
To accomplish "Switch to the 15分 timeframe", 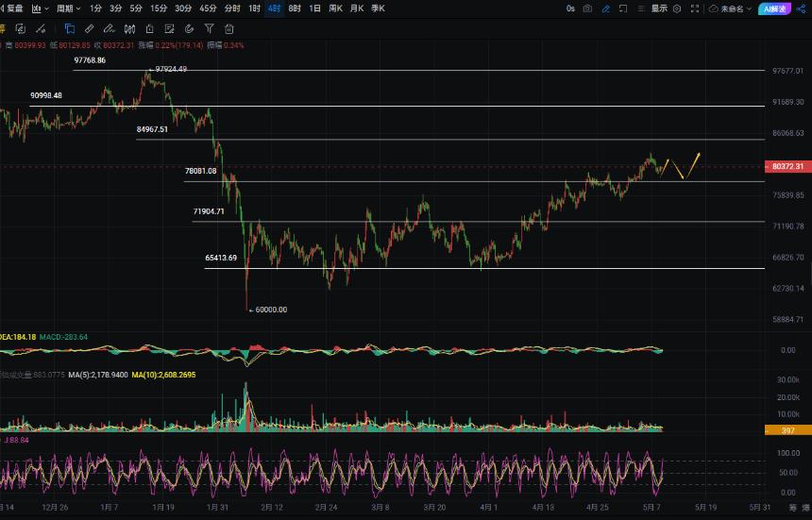I will (x=159, y=8).
